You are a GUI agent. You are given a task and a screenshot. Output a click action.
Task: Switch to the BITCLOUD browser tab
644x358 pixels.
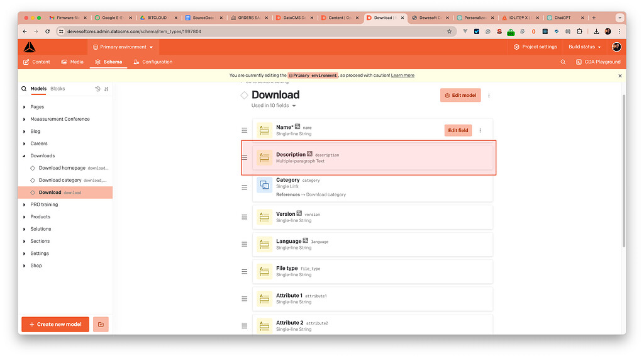tap(158, 18)
